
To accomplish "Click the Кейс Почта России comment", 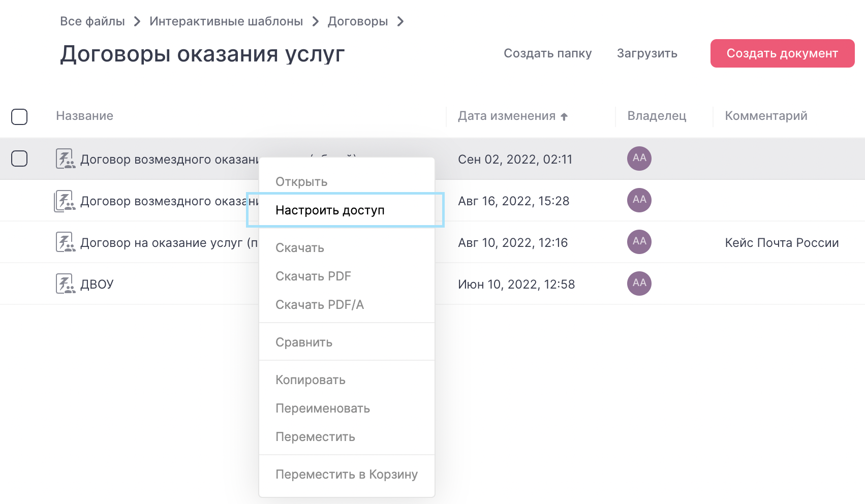I will pos(781,243).
